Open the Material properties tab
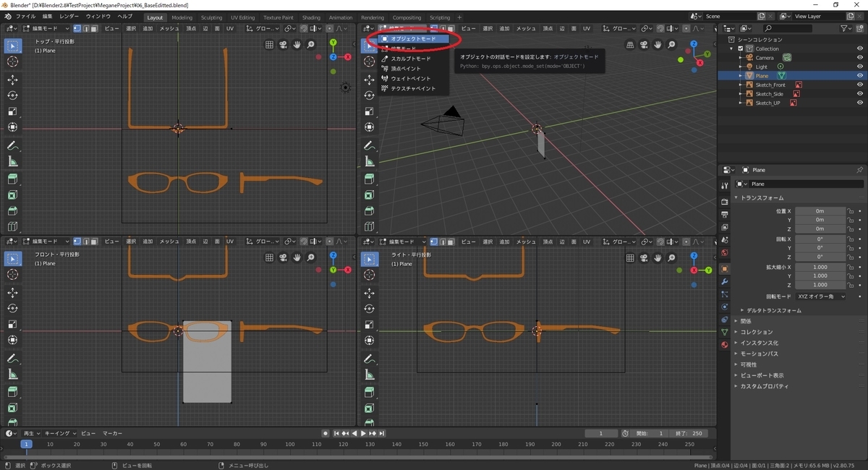Viewport: 868px width, 470px height. [x=725, y=345]
